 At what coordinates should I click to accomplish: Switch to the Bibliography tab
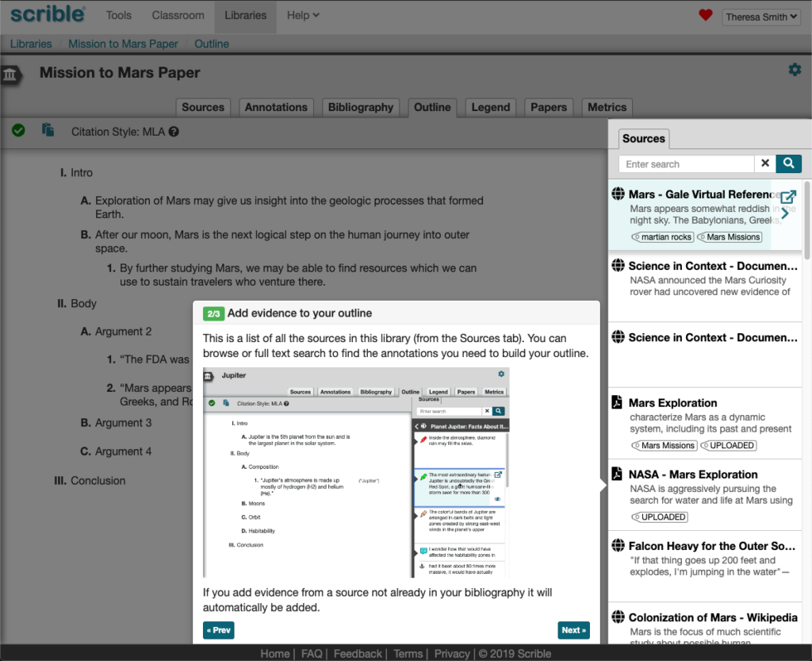(x=361, y=107)
